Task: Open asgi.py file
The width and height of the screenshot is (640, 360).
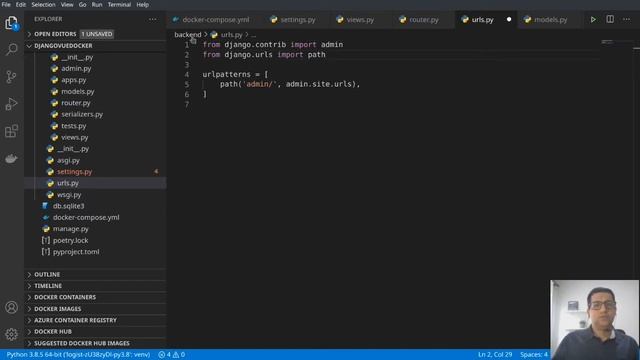Action: click(68, 160)
